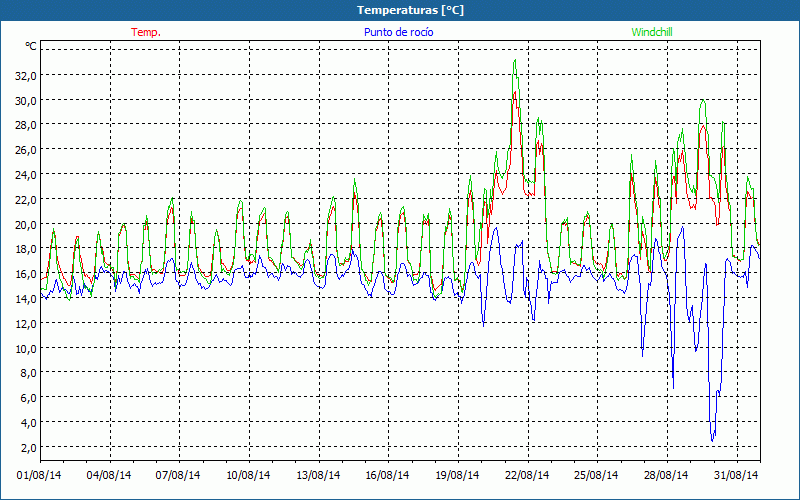
Task: Click the lowest blue dew point dip near 2
Action: [x=713, y=440]
